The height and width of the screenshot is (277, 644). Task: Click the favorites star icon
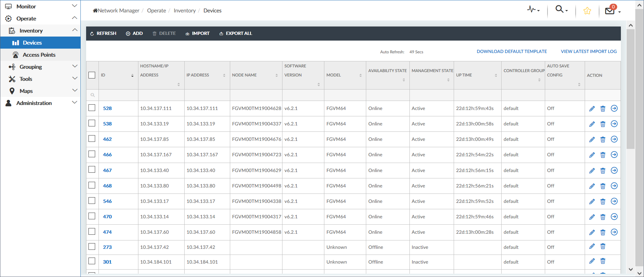(x=587, y=11)
